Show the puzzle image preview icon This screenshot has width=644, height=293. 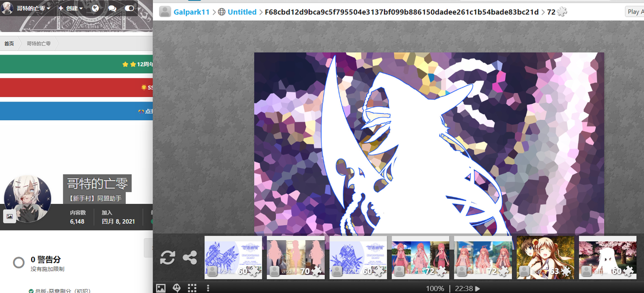tap(160, 288)
